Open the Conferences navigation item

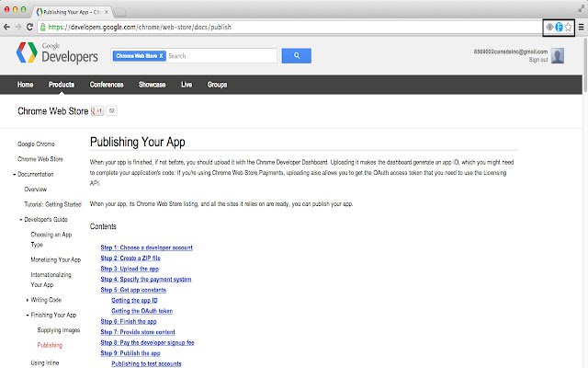coord(107,85)
